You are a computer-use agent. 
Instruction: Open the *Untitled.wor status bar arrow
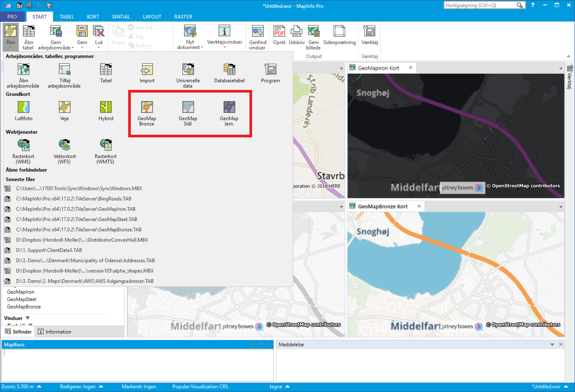click(x=566, y=386)
